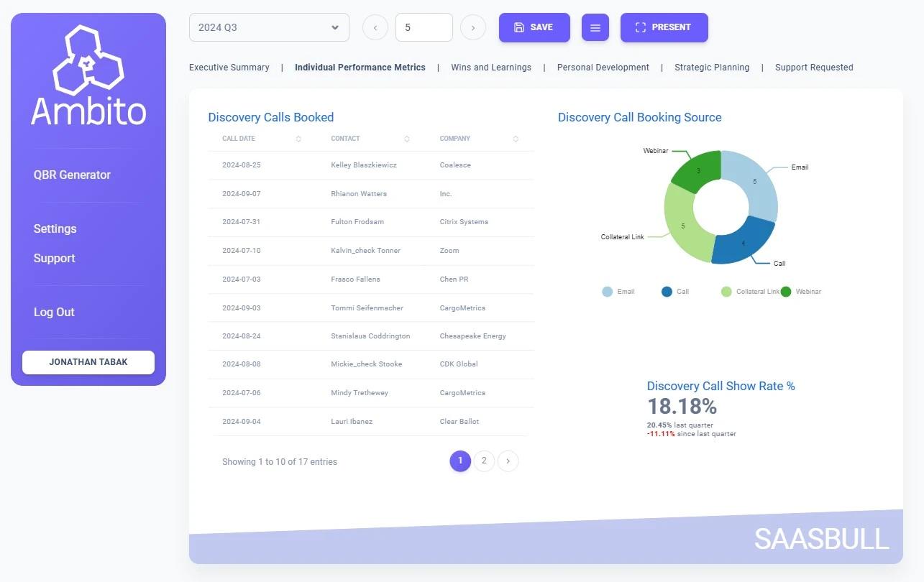The image size is (924, 582).
Task: Open the Executive Summary tab
Action: coord(229,68)
